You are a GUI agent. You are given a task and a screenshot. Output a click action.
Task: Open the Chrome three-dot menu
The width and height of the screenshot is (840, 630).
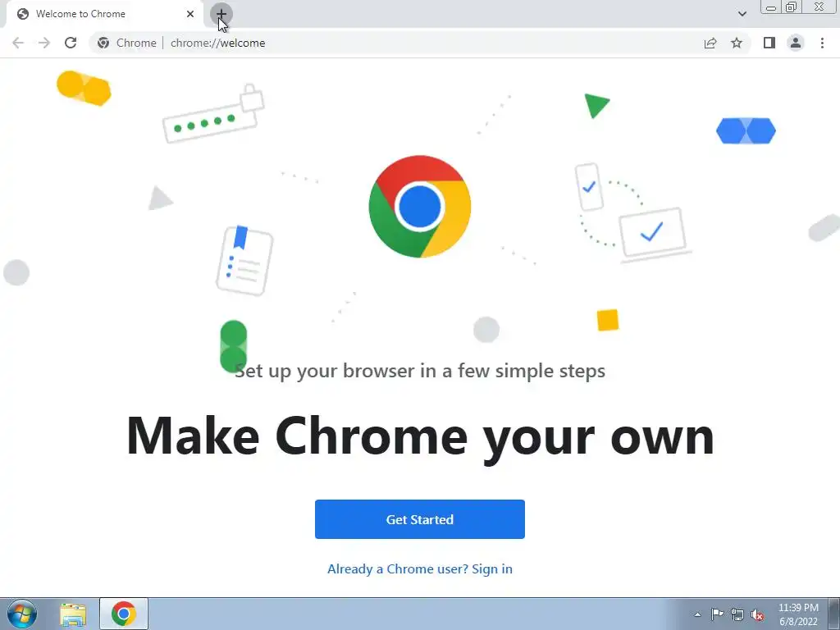coord(822,43)
